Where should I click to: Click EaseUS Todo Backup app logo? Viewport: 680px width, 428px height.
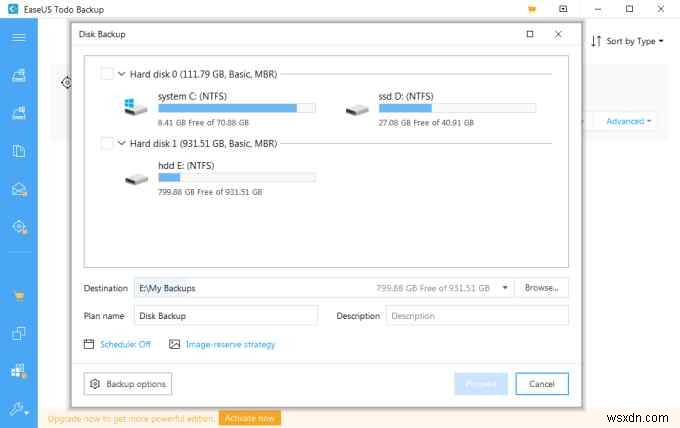13,9
